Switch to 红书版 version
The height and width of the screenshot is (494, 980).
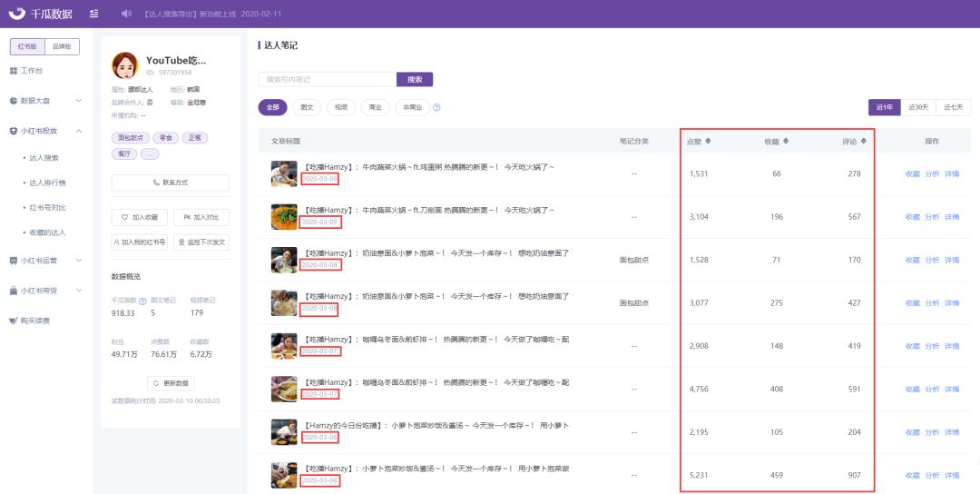coord(27,46)
